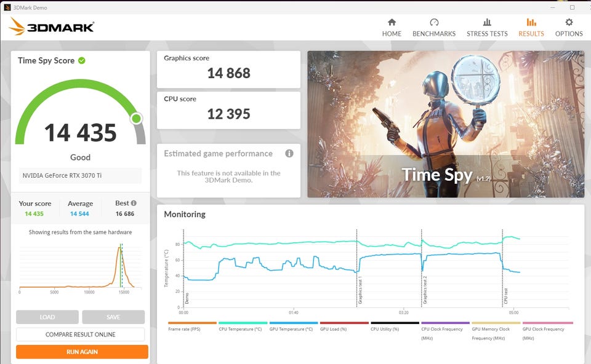Click the Monitoring heading
Screen dimensions: 591x364
click(x=185, y=214)
